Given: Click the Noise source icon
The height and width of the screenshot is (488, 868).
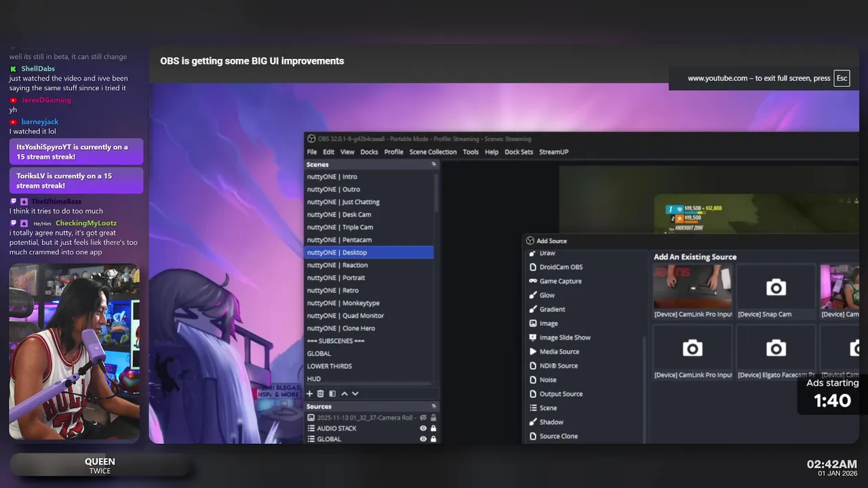Looking at the screenshot, I should pos(533,380).
